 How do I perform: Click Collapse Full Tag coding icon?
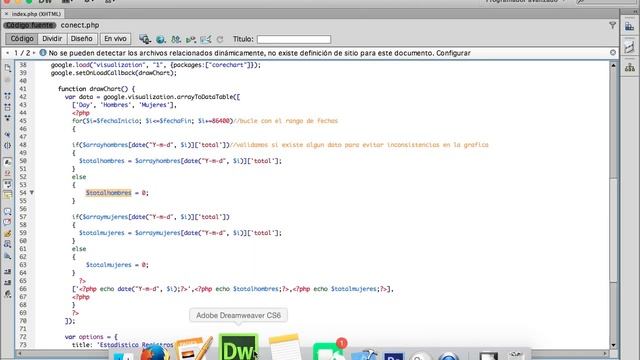pos(7,96)
